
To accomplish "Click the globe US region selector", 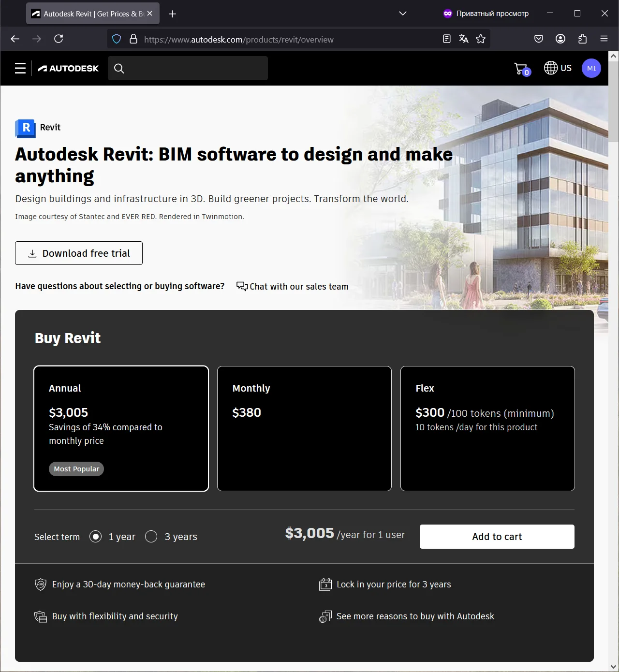I will [x=558, y=68].
